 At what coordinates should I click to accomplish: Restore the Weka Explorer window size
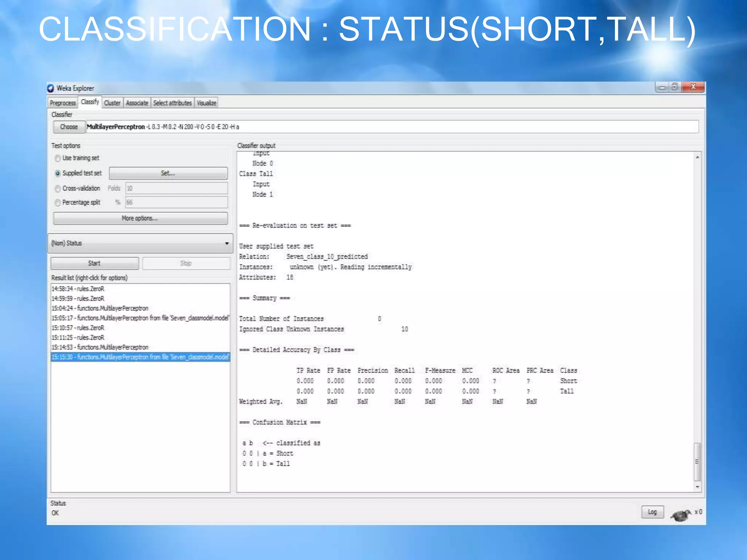pyautogui.click(x=675, y=87)
